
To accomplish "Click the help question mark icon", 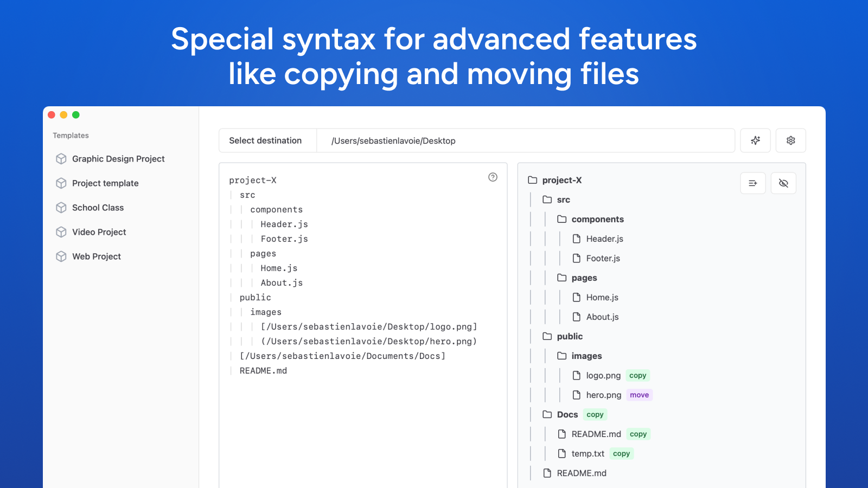I will (x=493, y=177).
